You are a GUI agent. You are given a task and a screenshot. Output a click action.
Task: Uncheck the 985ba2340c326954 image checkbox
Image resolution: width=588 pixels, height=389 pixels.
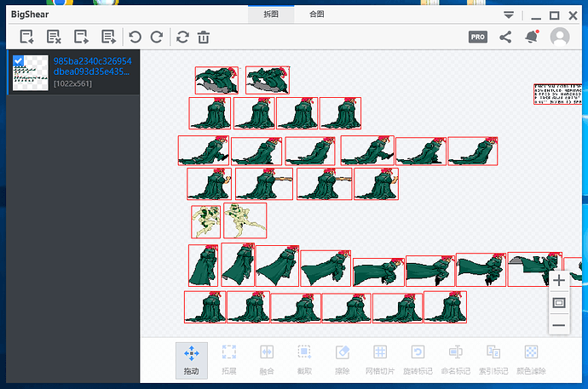(x=18, y=60)
